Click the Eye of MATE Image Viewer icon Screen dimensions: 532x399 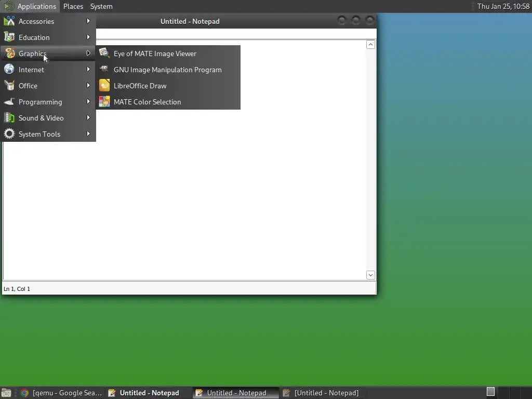click(104, 54)
